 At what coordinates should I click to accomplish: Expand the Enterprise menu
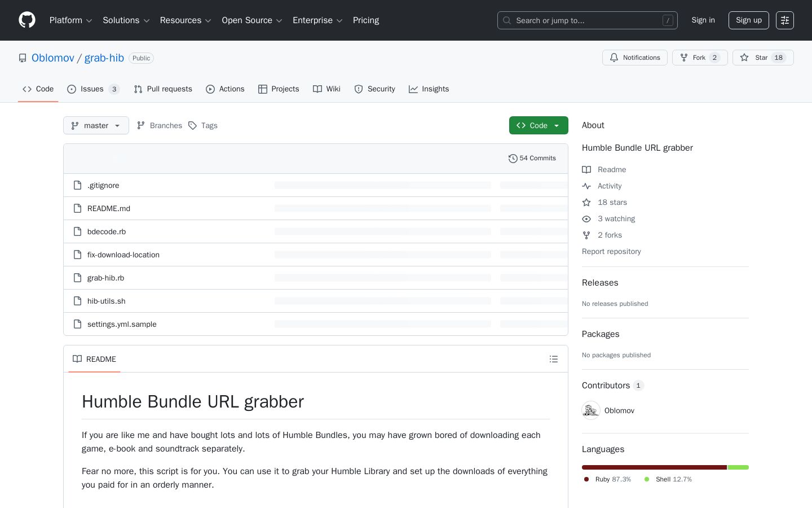(317, 20)
